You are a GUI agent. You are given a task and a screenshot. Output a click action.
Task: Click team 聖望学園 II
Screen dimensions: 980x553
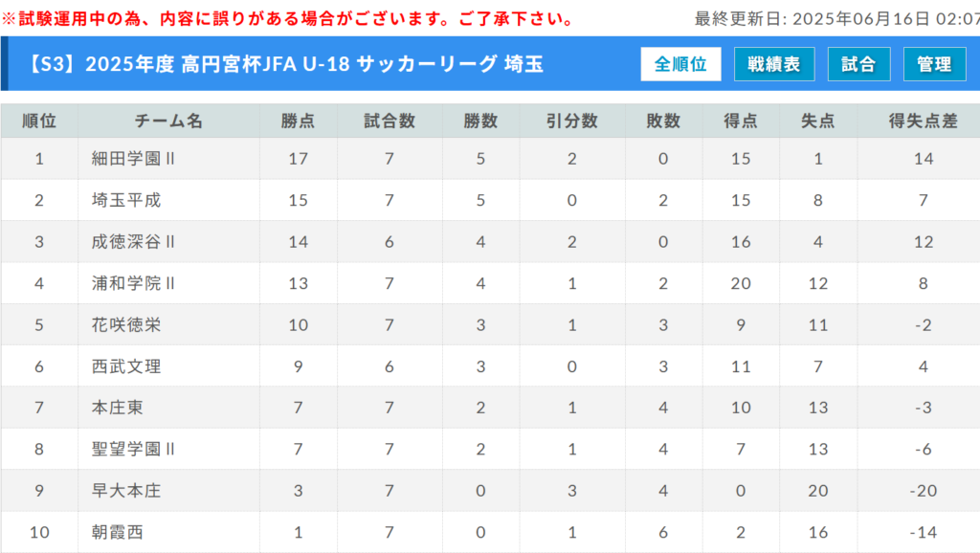coord(133,449)
